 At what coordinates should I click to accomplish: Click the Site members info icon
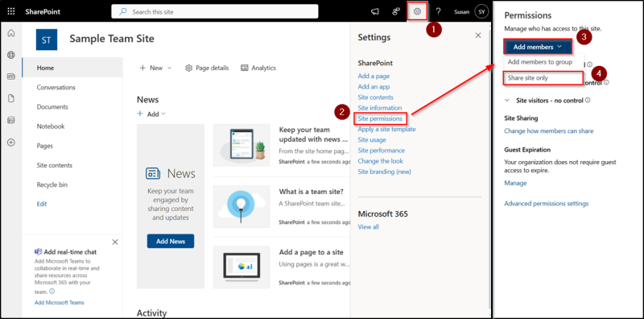[606, 82]
